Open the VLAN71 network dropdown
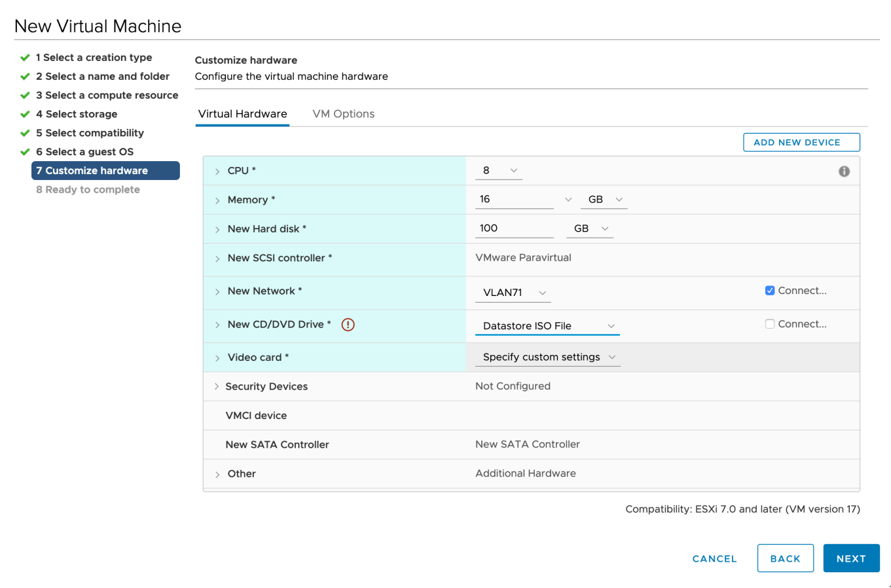The image size is (891, 588). [x=513, y=293]
